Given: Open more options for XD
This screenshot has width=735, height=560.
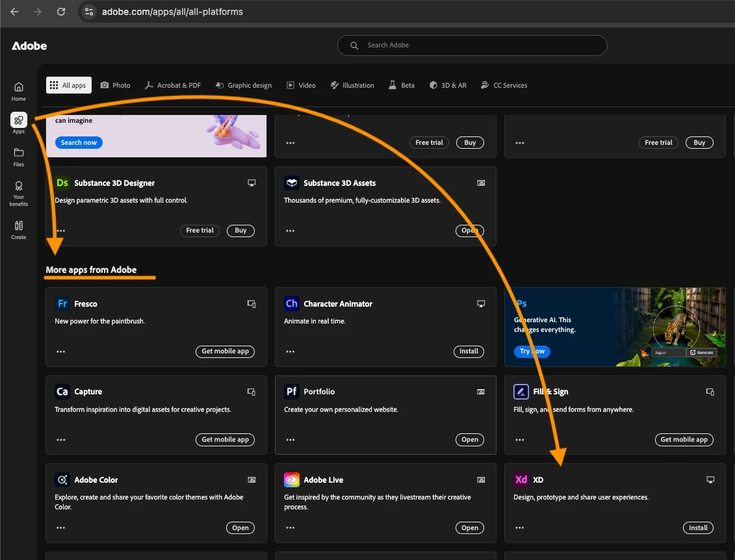Looking at the screenshot, I should pos(519,528).
